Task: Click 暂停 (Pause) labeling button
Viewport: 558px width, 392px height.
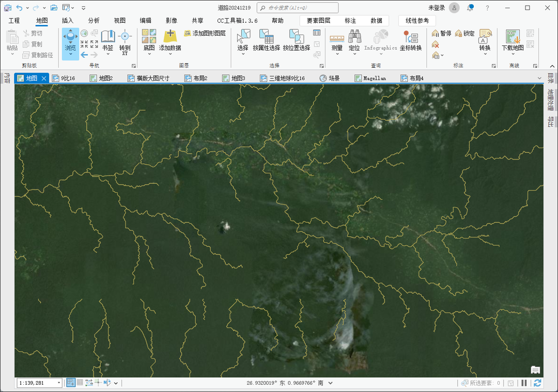Action: click(x=442, y=34)
